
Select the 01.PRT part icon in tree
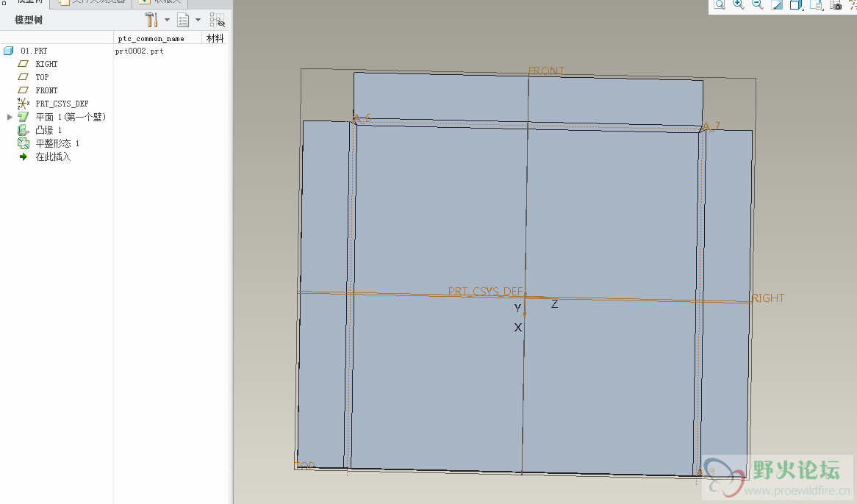[x=8, y=51]
